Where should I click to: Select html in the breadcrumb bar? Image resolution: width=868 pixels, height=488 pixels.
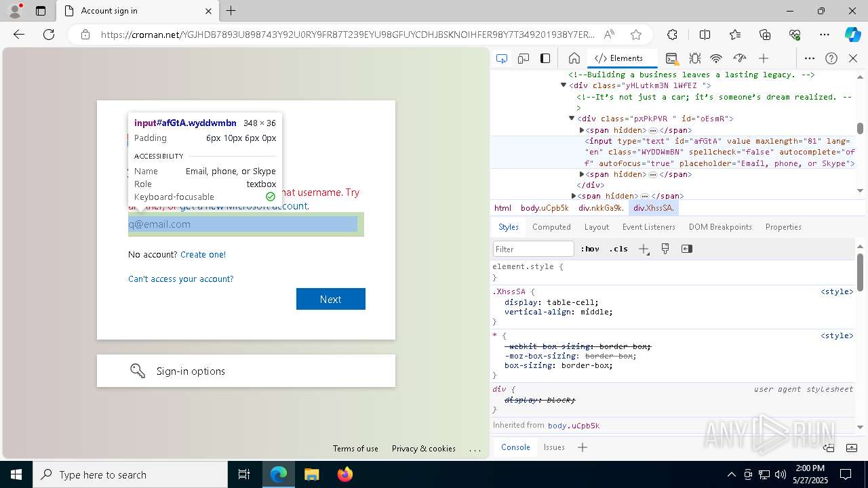coord(502,208)
